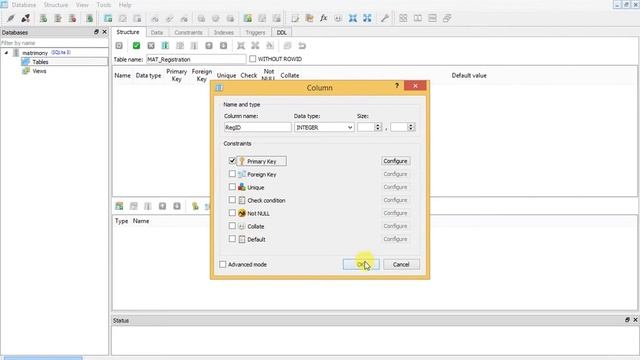
Task: Check the Check condition checkbox
Action: click(232, 200)
